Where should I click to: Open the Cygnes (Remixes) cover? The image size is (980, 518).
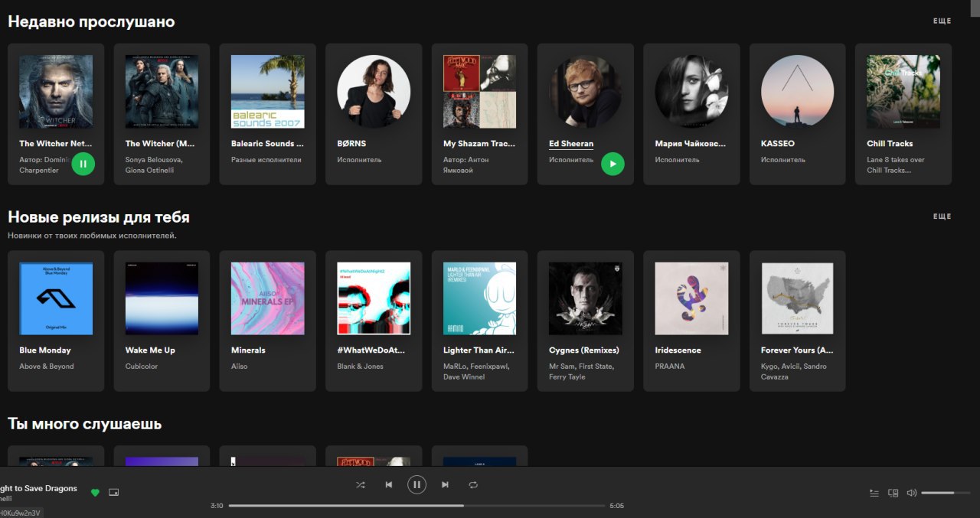(x=586, y=298)
